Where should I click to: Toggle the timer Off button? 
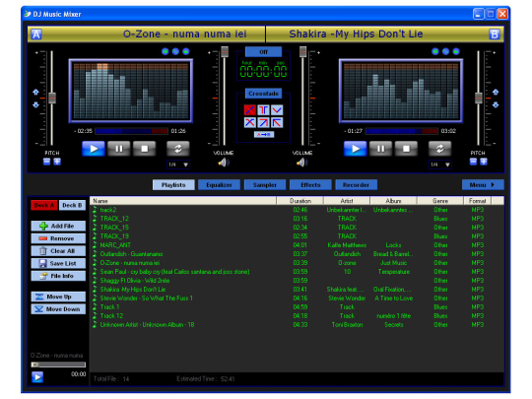pos(263,52)
